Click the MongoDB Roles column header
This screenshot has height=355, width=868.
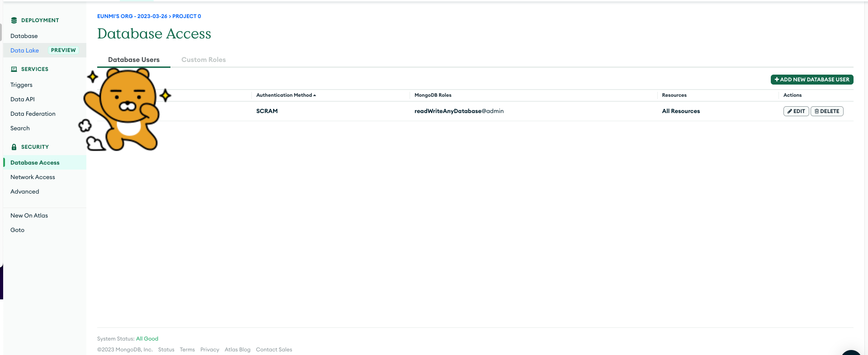(x=433, y=95)
